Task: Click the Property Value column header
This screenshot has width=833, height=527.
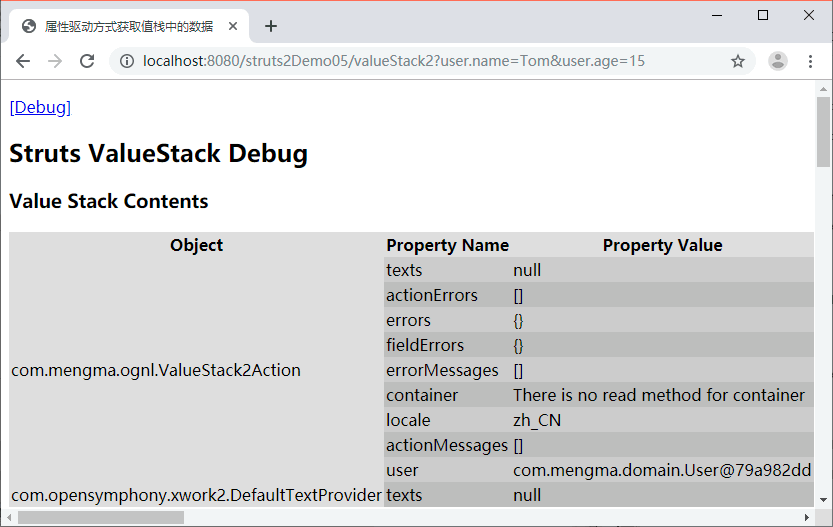Action: (x=662, y=245)
